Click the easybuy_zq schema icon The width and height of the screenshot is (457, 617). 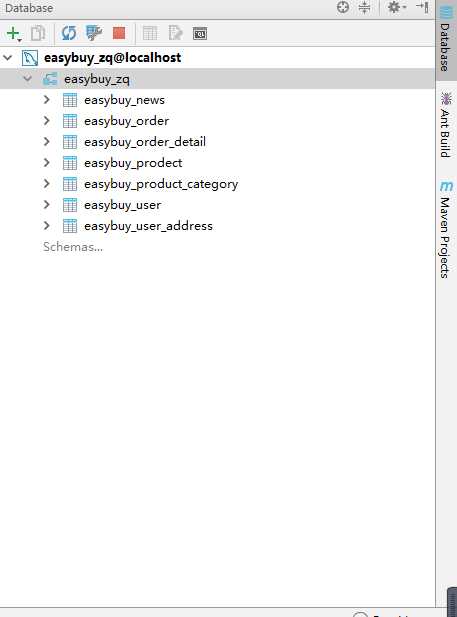point(50,79)
